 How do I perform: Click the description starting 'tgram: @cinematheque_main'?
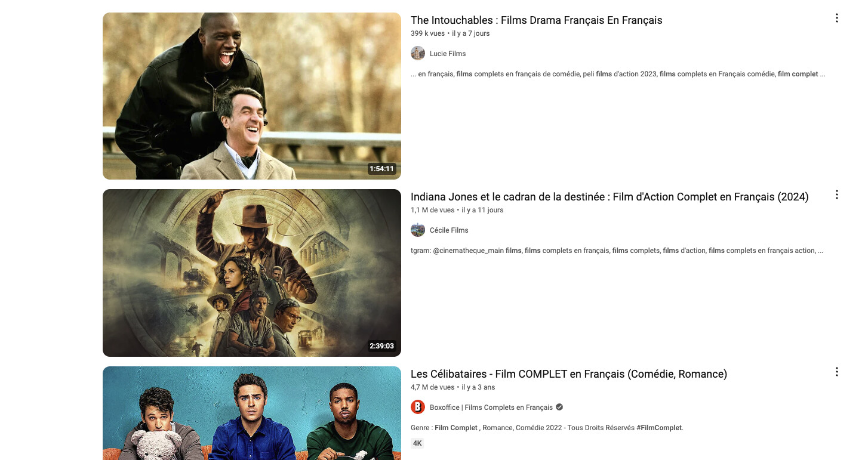(x=617, y=251)
